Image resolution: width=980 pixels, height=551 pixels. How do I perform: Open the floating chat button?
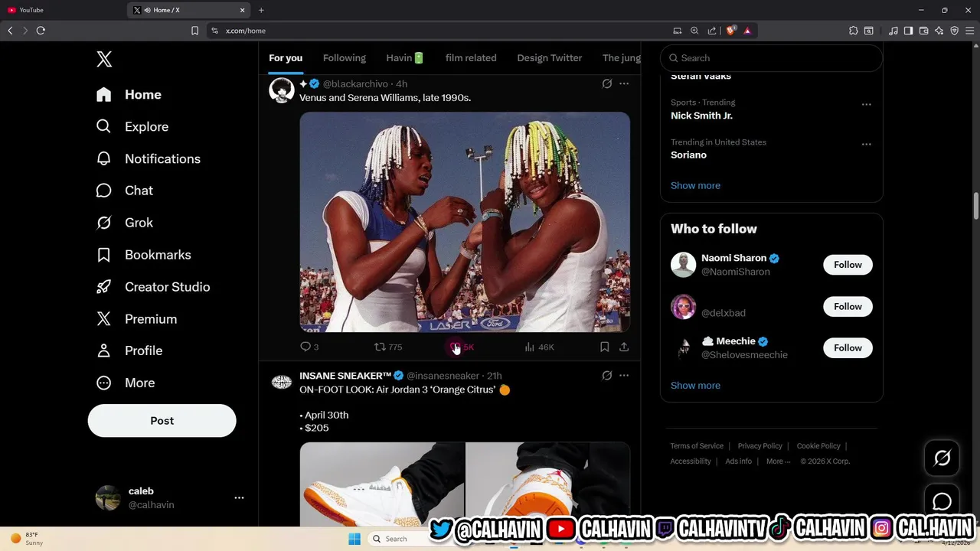942,501
